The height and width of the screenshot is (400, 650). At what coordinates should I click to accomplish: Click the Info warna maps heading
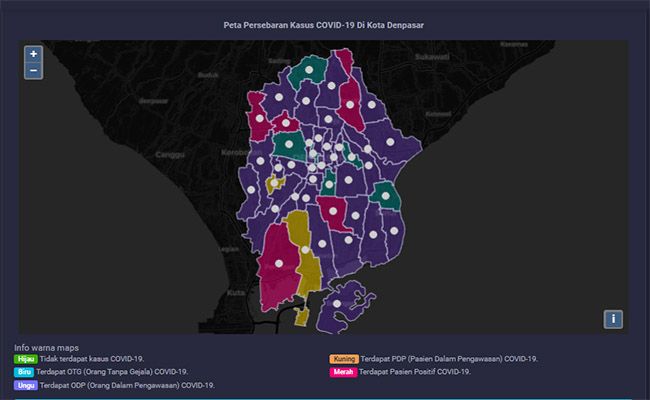pos(46,346)
